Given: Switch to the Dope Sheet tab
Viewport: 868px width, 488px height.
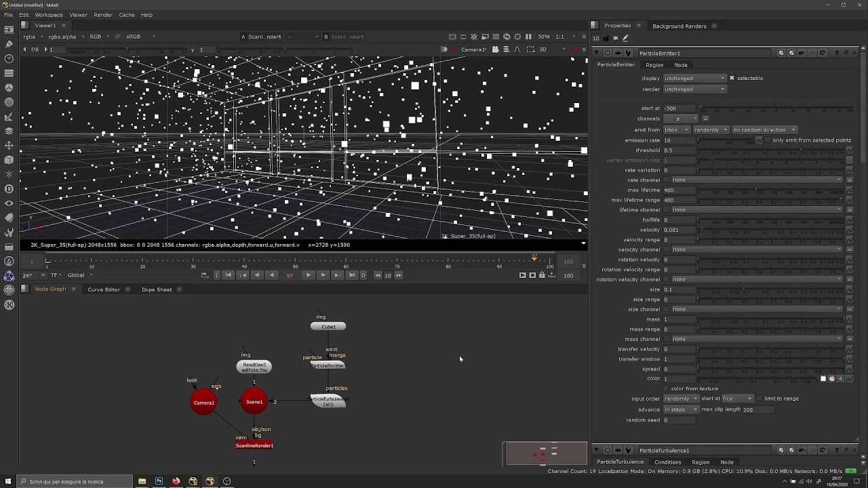Looking at the screenshot, I should (x=157, y=289).
